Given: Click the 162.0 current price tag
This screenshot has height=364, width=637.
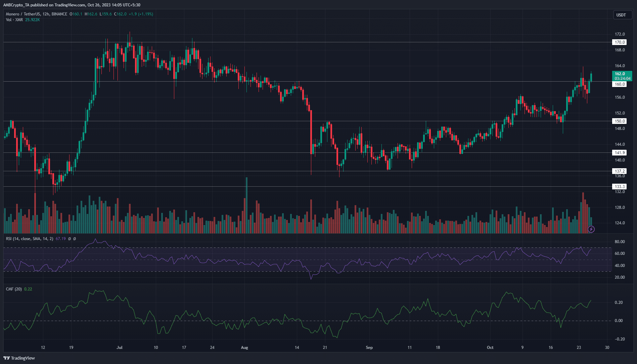Looking at the screenshot, I should 622,76.
